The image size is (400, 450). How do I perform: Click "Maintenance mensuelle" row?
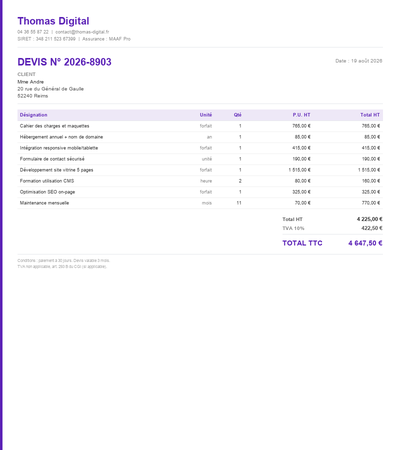[x=200, y=203]
